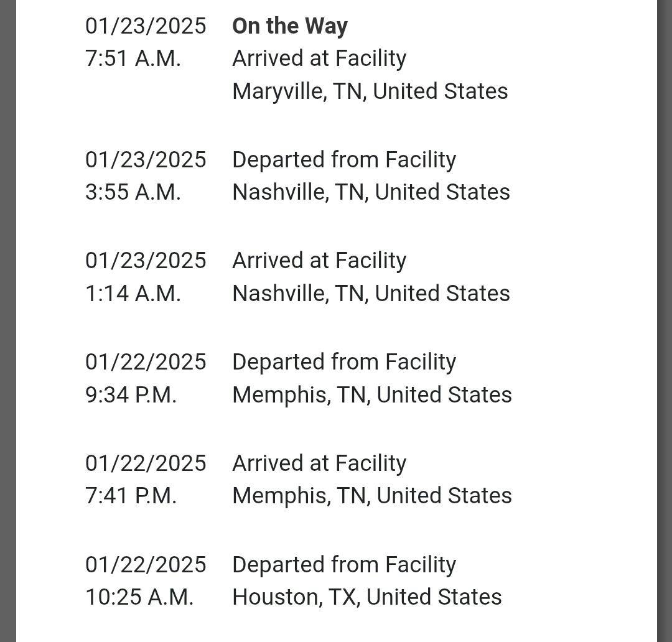Select the 01/22/2025 date above 10:25 A.M.
The image size is (672, 642).
coord(146,565)
